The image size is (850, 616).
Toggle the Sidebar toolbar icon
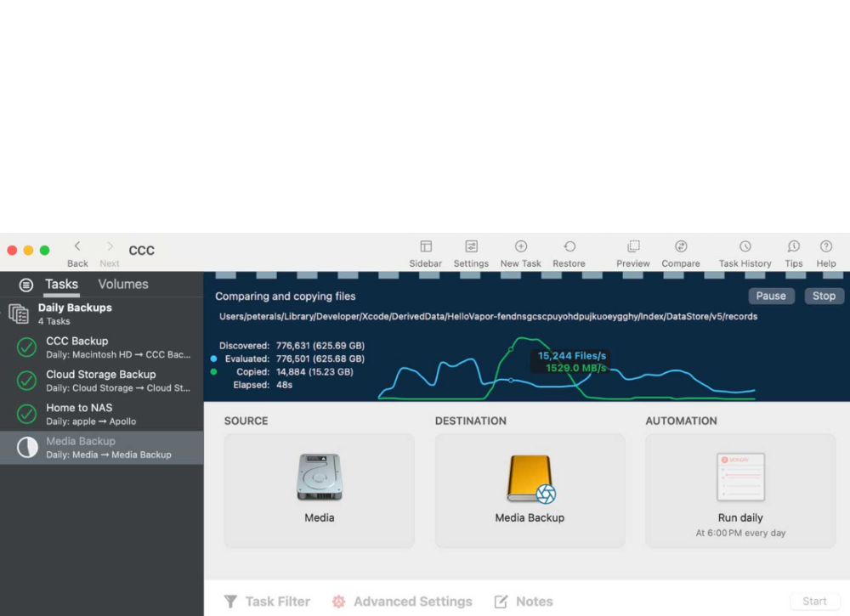click(426, 246)
